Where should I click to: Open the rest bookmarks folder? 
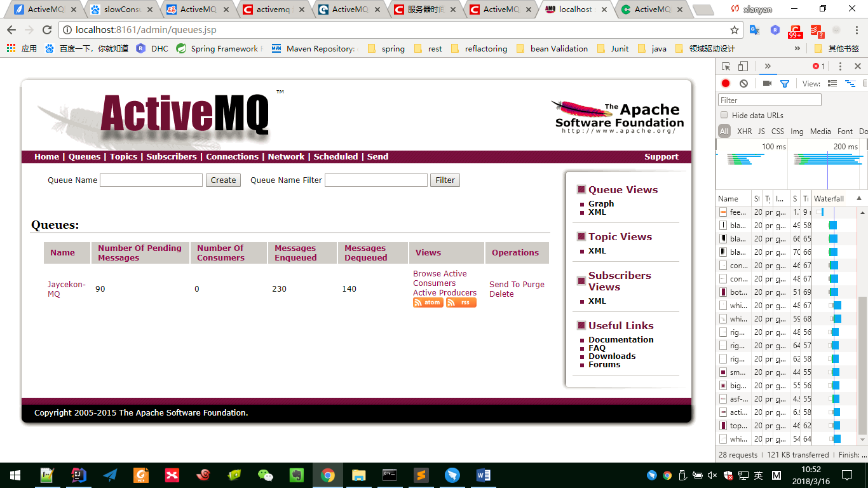428,48
